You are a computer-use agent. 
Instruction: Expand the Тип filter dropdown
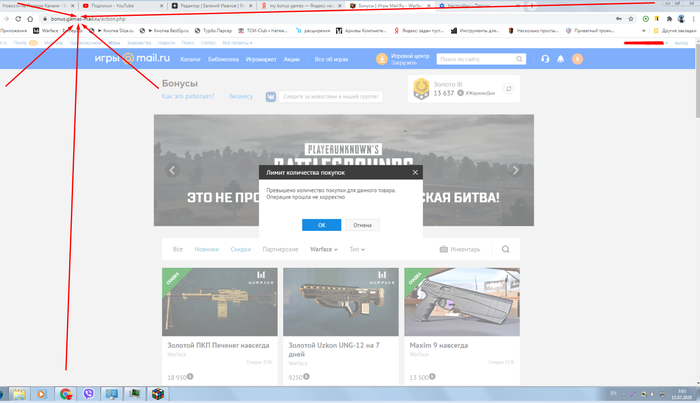357,249
